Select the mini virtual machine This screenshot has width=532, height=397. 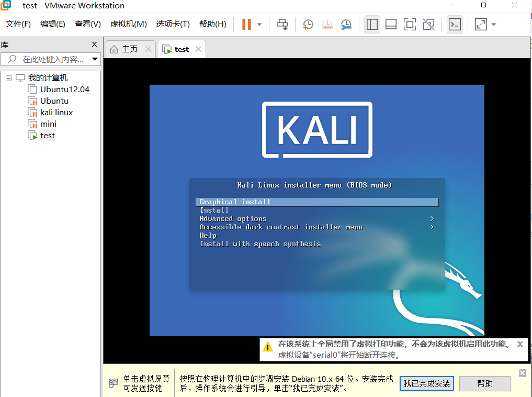[x=48, y=124]
